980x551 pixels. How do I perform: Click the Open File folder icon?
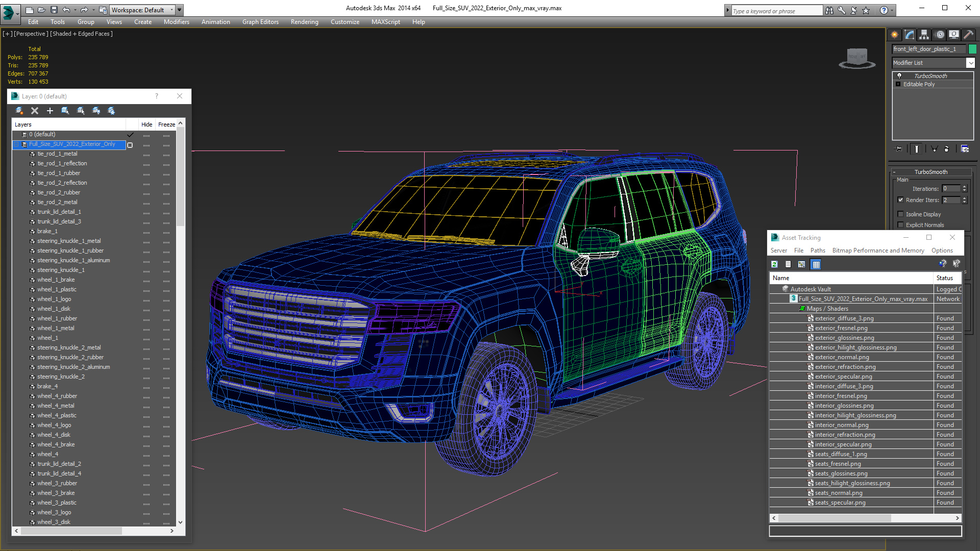click(x=41, y=10)
